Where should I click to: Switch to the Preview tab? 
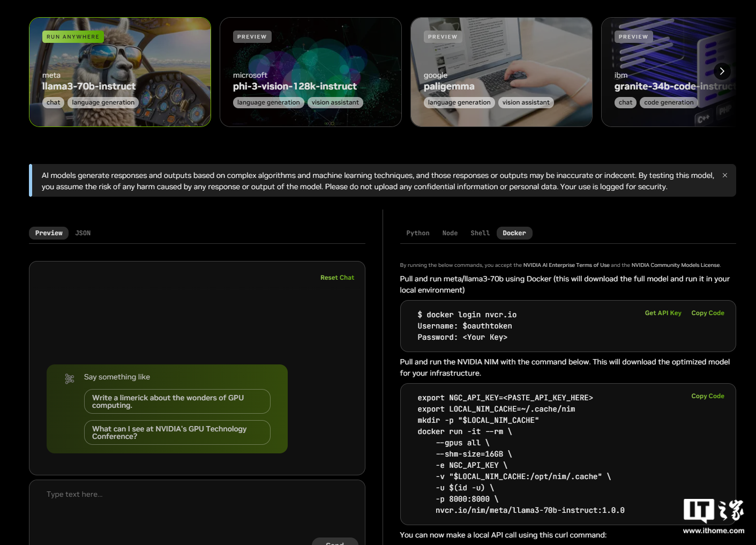tap(49, 233)
